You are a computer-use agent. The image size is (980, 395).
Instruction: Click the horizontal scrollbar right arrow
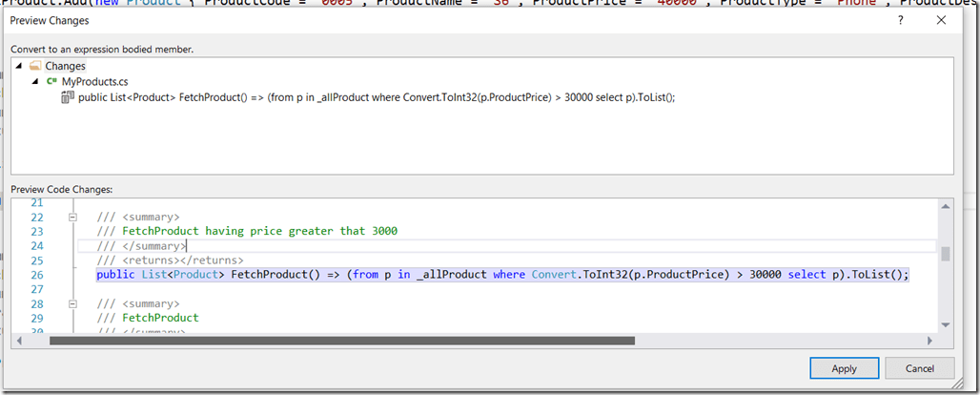[932, 340]
